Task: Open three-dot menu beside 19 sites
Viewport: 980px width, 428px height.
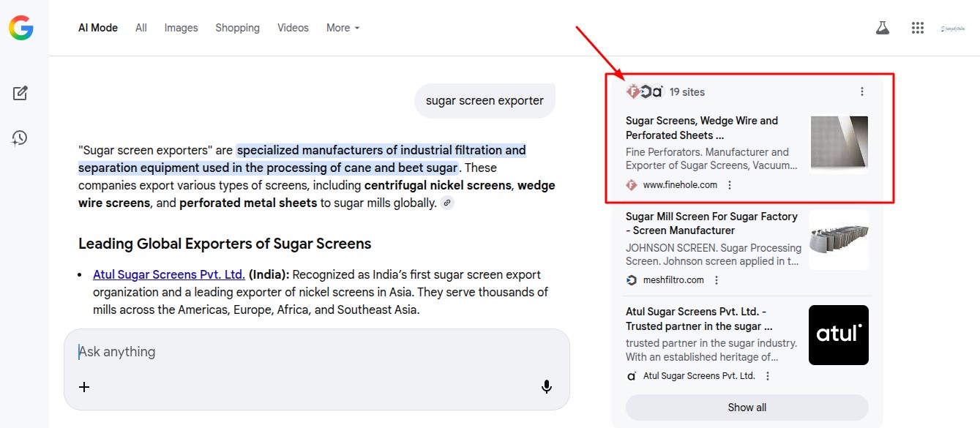Action: [x=862, y=91]
